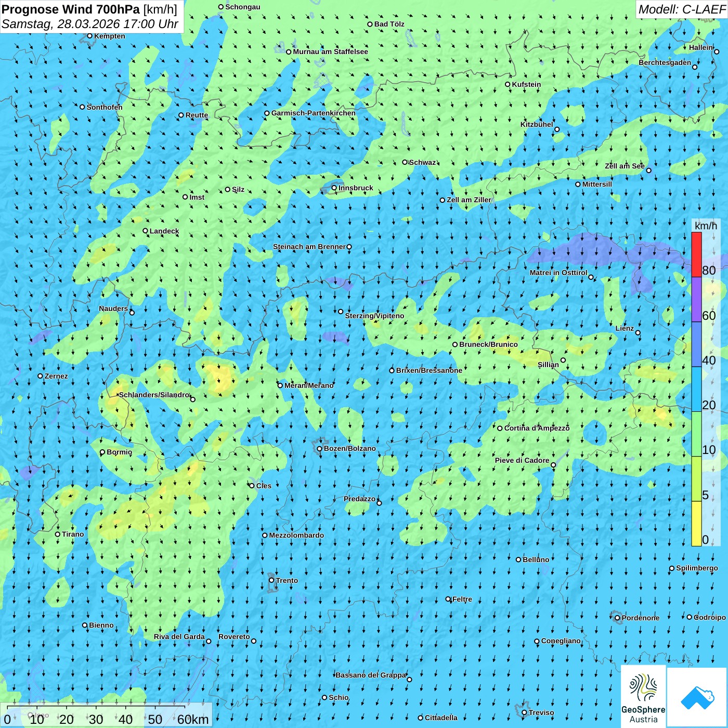This screenshot has height=728, width=728.
Task: Click the Trento city marker
Action: tap(271, 580)
